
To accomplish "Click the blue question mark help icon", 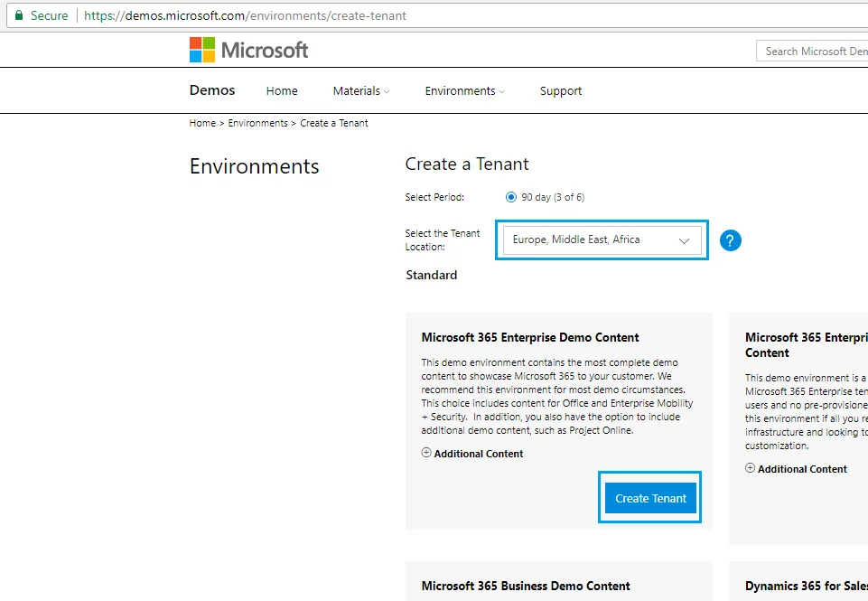I will click(730, 240).
